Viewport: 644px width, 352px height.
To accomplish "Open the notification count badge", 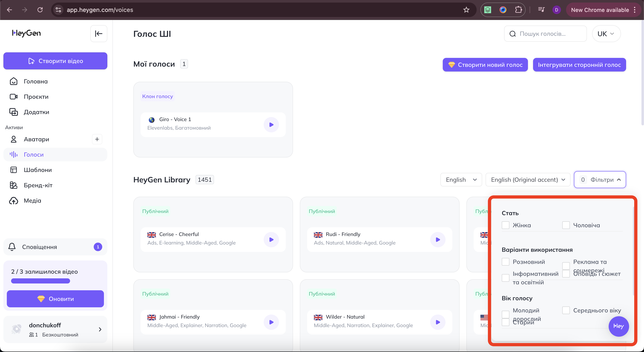I will (x=98, y=247).
